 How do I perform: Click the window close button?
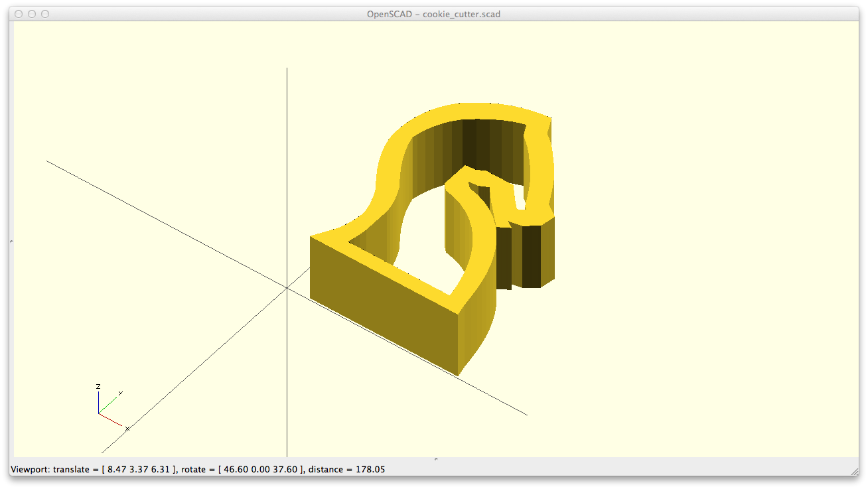19,14
